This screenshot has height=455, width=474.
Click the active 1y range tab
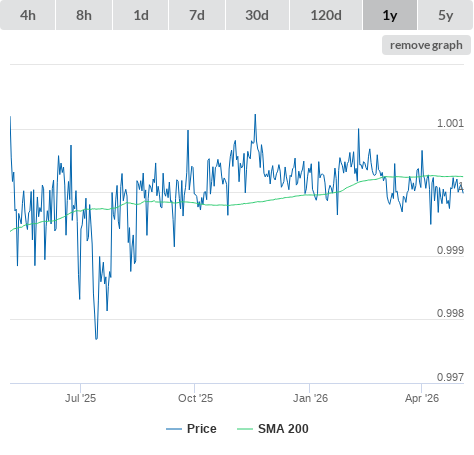tap(390, 15)
